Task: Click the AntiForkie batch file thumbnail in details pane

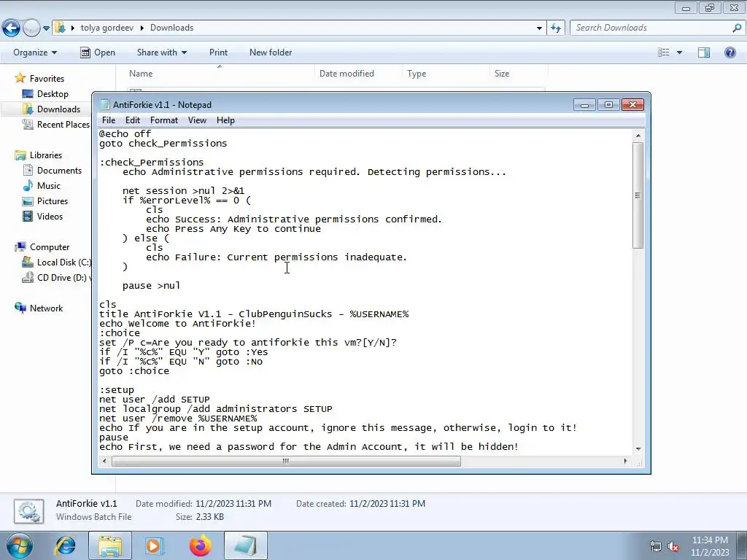Action: pyautogui.click(x=29, y=511)
